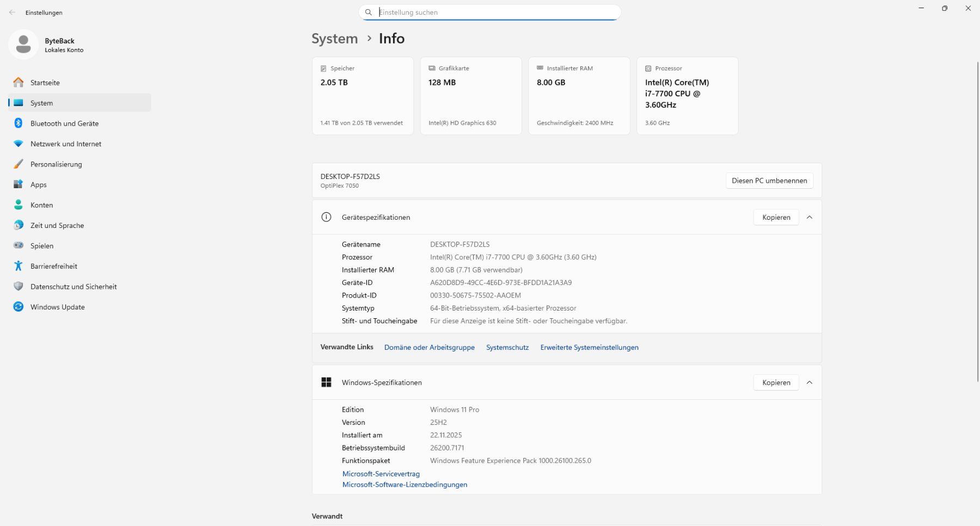Click the Zeit und Sprache globe icon
The width and height of the screenshot is (980, 526).
click(19, 225)
